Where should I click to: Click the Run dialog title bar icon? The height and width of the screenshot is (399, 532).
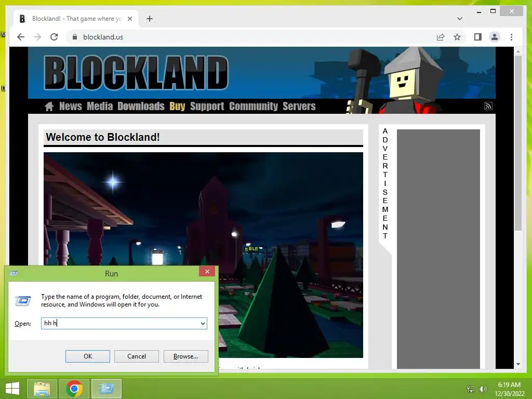(14, 273)
